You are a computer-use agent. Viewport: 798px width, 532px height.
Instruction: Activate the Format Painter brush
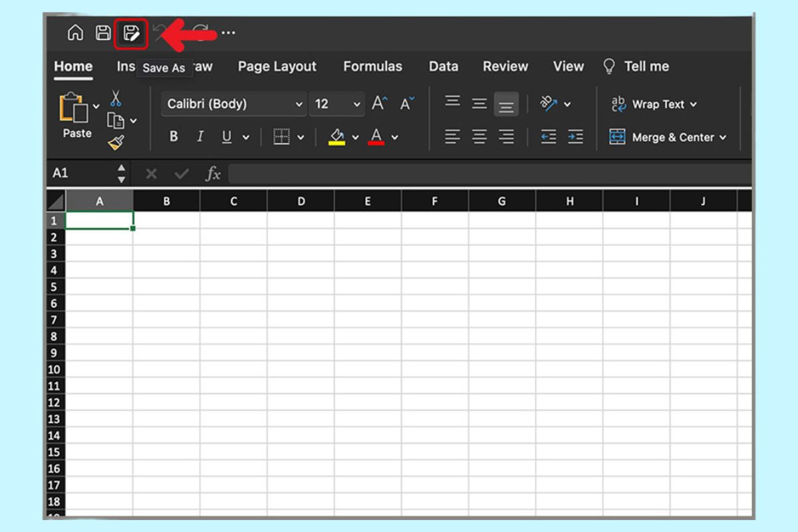coord(116,142)
